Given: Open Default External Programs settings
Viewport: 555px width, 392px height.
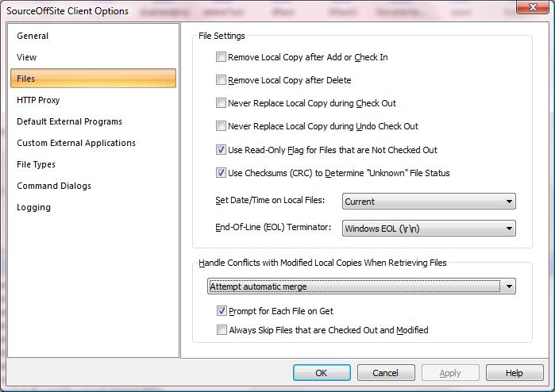Looking at the screenshot, I should [x=69, y=121].
